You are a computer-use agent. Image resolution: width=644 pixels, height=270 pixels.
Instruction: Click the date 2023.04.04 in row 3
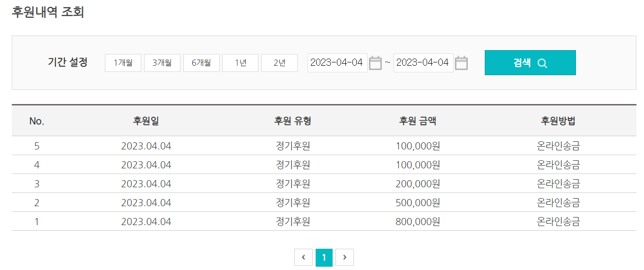[146, 183]
